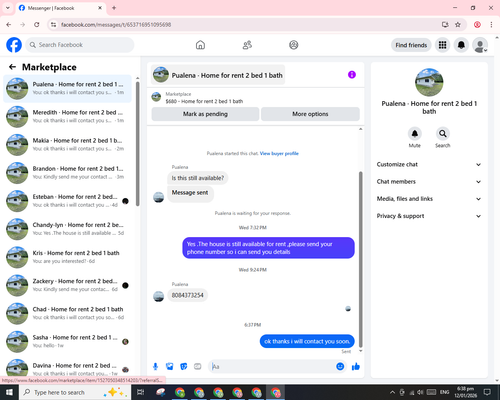Viewport: 500px width, 400px height.
Task: Click the phone number message 8084373254
Action: 187,295
